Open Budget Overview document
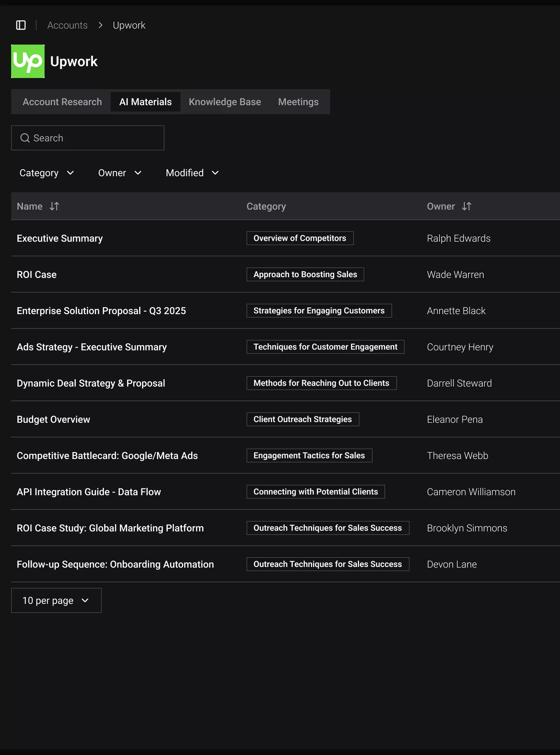 click(x=53, y=419)
